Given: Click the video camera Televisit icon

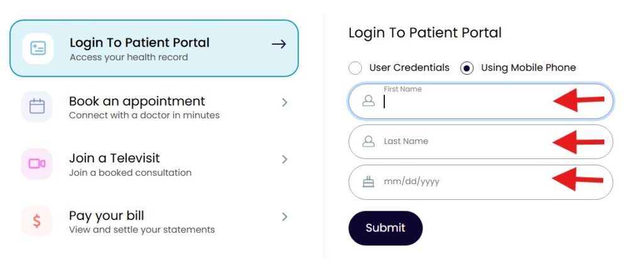Looking at the screenshot, I should [x=37, y=164].
